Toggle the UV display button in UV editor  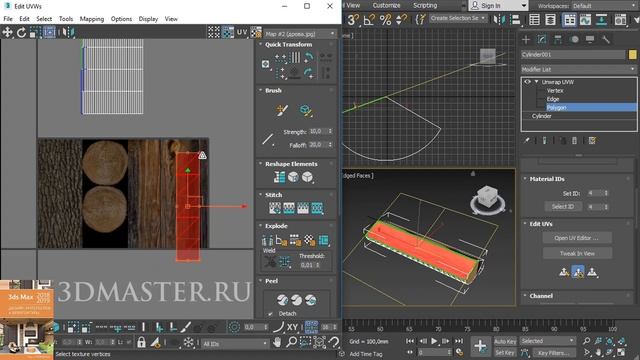pos(242,32)
